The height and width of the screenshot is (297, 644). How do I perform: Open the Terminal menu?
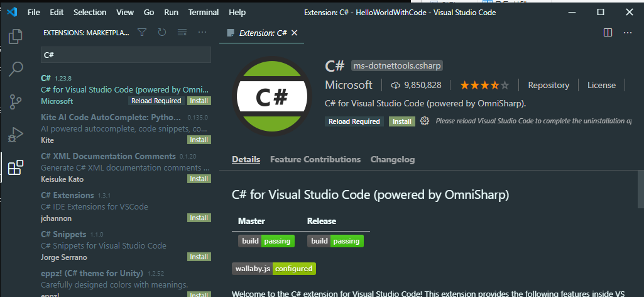(204, 13)
